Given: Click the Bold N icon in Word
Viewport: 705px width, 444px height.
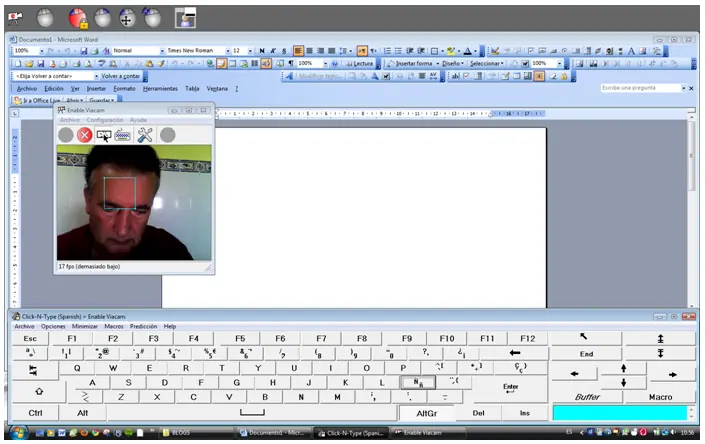Looking at the screenshot, I should (x=262, y=51).
